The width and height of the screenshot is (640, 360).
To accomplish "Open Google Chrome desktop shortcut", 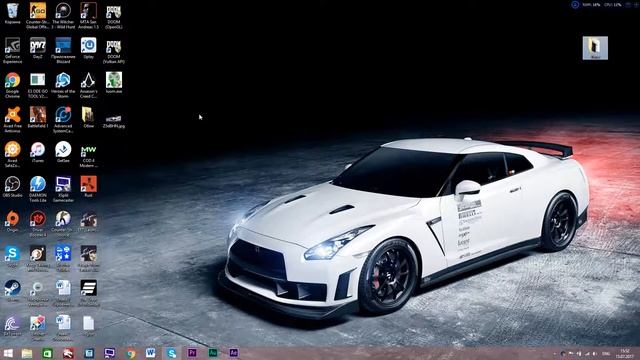I will [12, 85].
